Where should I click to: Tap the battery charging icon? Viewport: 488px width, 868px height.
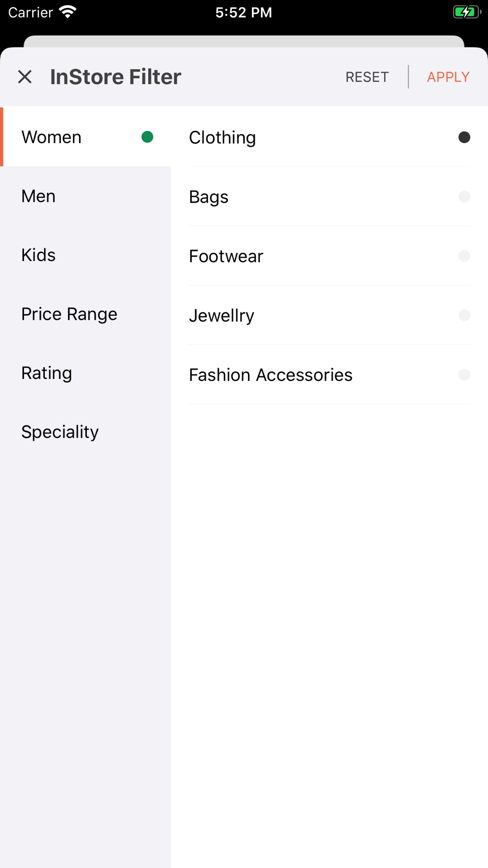point(467,12)
